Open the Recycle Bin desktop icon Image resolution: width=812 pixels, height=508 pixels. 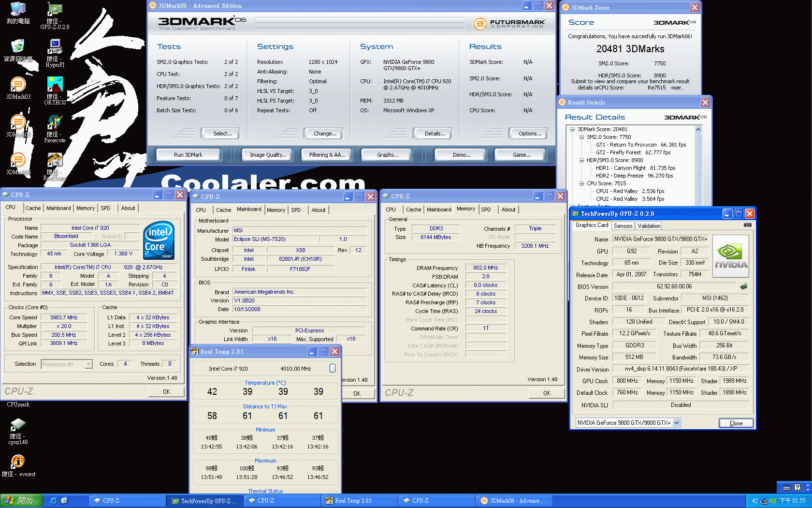(18, 50)
